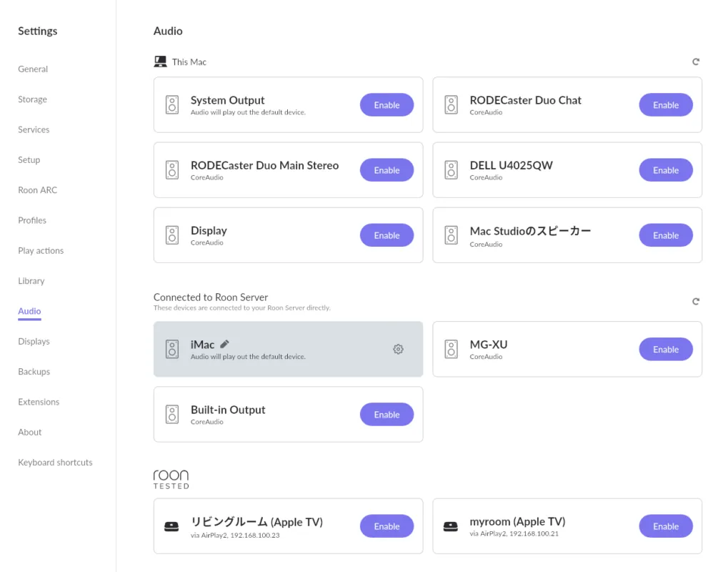Enable the Built-in Output device
The image size is (728, 572).
pyautogui.click(x=387, y=415)
